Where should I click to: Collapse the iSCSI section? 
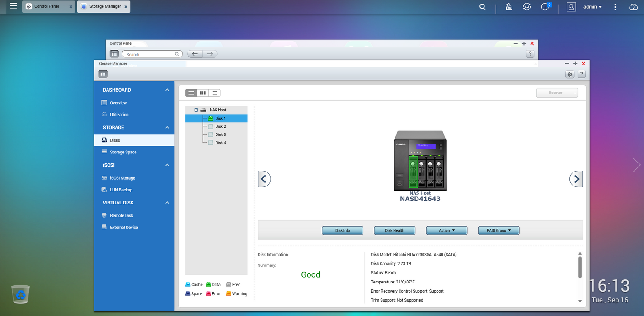pos(167,165)
